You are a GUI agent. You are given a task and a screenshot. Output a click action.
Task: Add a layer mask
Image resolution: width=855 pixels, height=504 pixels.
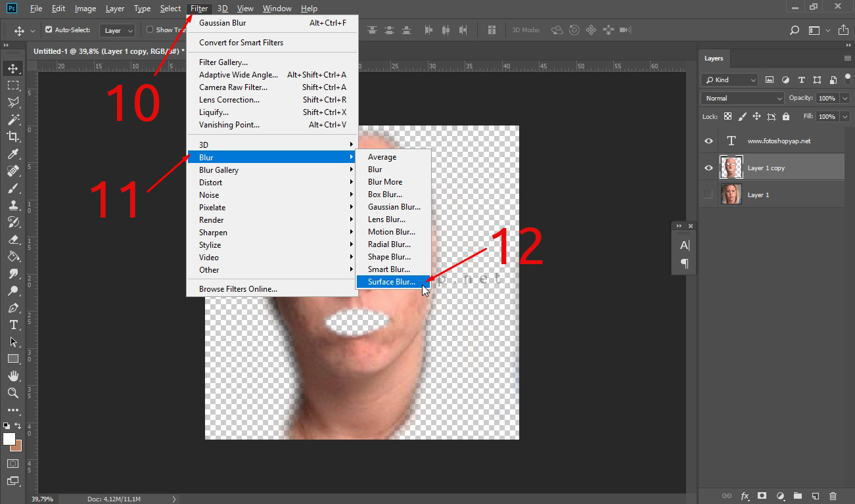coord(762,495)
